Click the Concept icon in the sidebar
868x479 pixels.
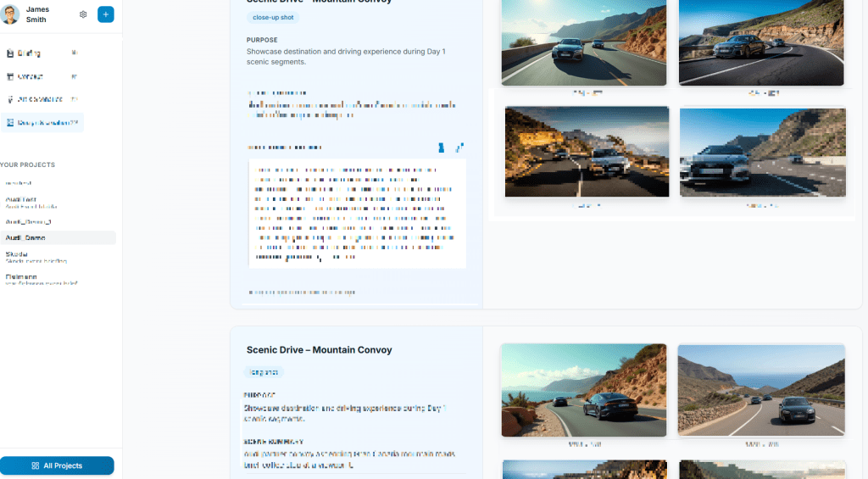[10, 76]
